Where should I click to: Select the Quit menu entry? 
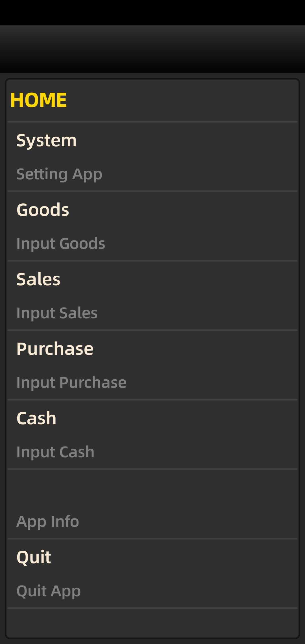pos(34,557)
